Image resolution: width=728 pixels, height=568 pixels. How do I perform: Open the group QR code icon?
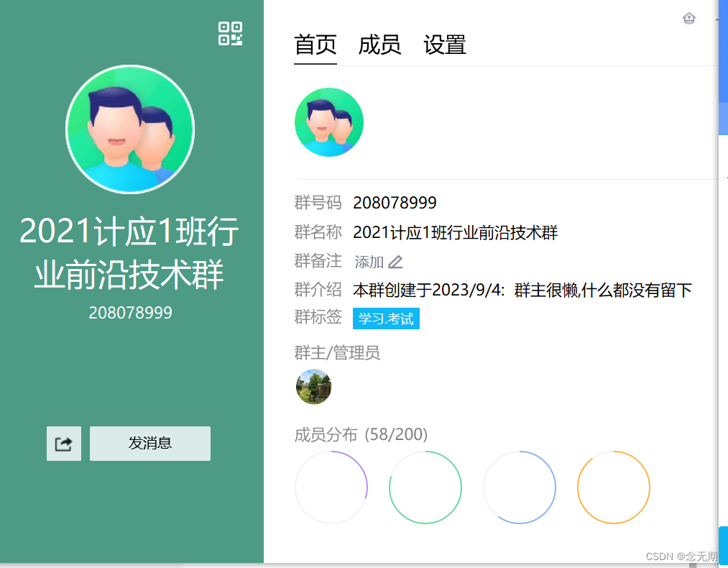[230, 34]
